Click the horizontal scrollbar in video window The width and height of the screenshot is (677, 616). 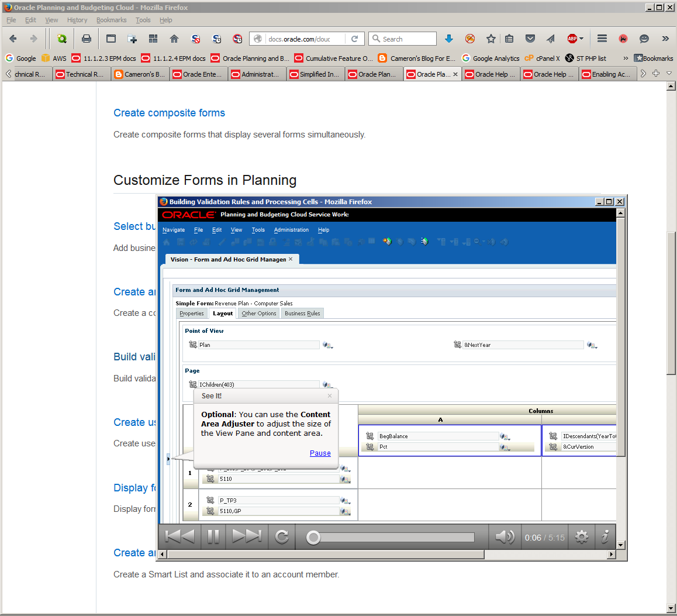click(326, 554)
